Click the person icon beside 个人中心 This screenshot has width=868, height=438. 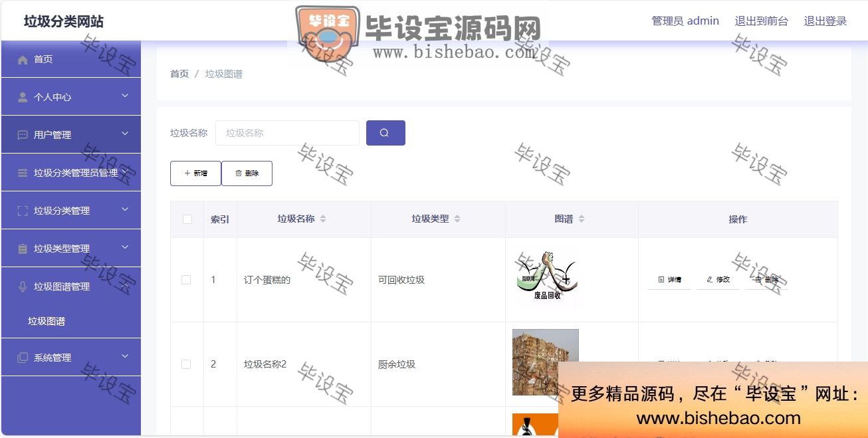pos(23,97)
